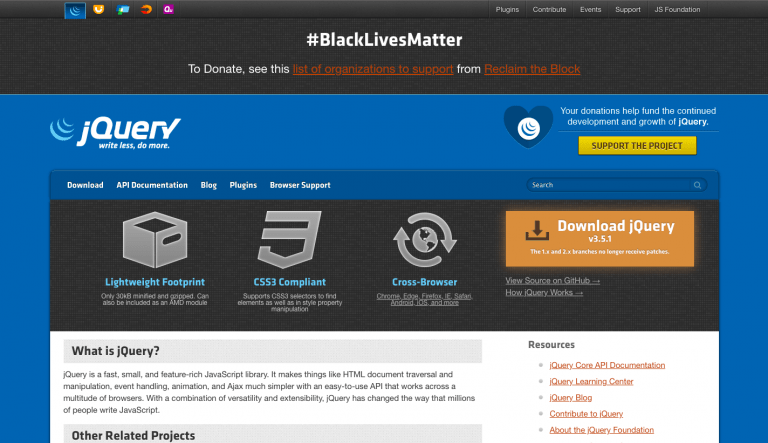Viewport: 768px width, 443px height.
Task: Click the CSS3 shield icon
Action: pos(289,240)
